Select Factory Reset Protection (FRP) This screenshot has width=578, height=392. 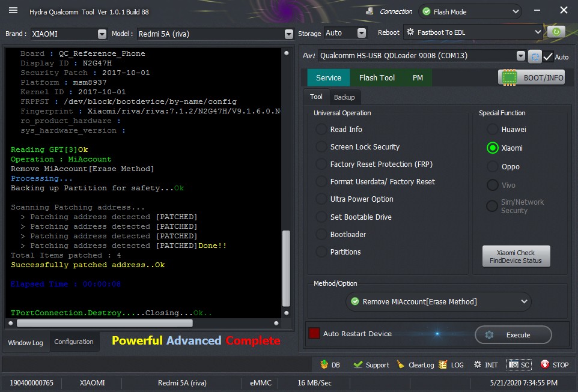(x=374, y=164)
